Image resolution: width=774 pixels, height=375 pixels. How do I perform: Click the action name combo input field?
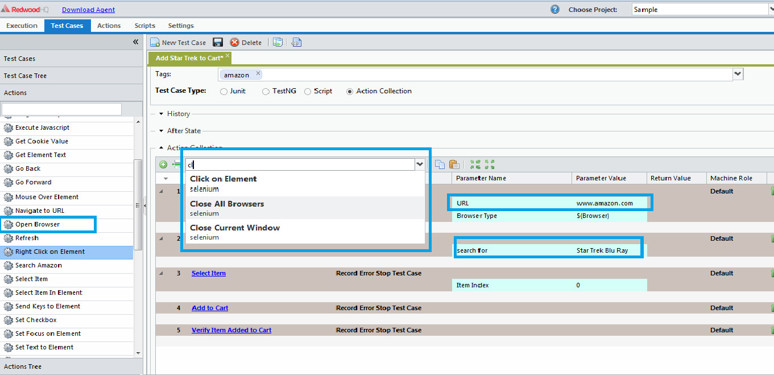click(300, 164)
